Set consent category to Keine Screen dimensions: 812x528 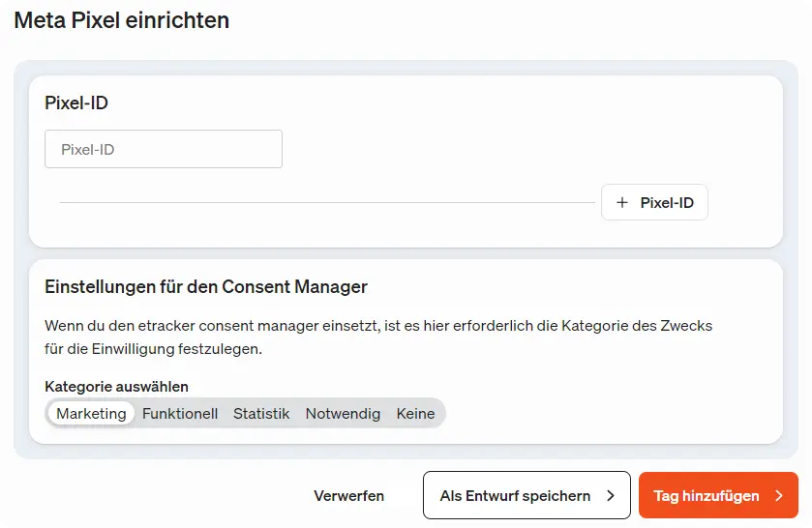415,414
